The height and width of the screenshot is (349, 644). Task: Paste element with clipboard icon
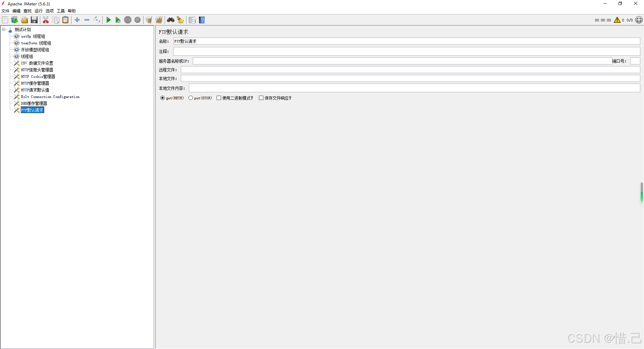pos(65,20)
